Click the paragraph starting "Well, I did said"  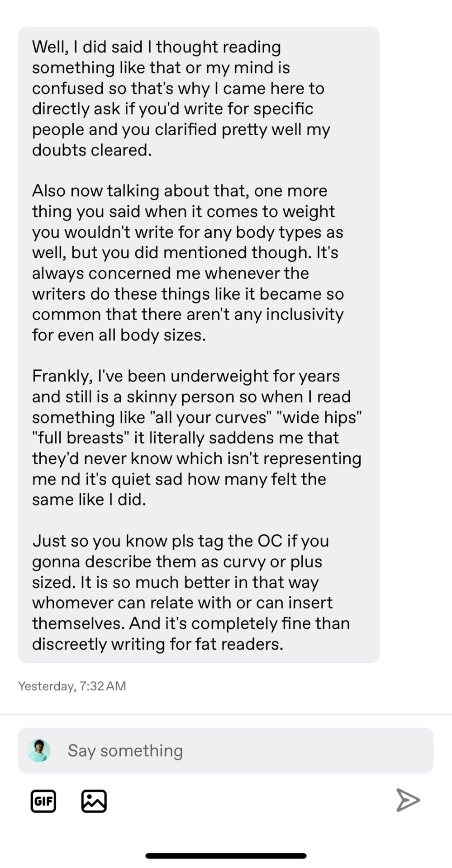[181, 98]
